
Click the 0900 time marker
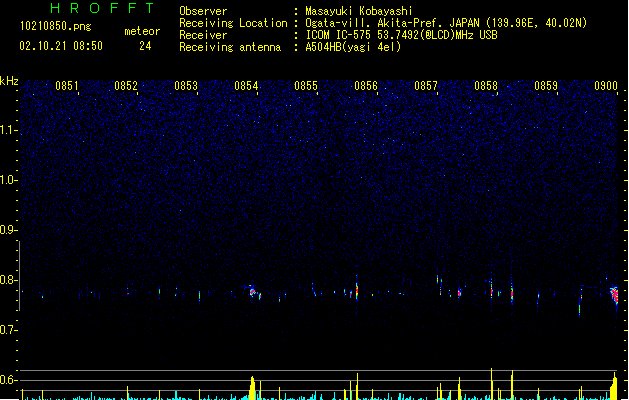point(606,86)
